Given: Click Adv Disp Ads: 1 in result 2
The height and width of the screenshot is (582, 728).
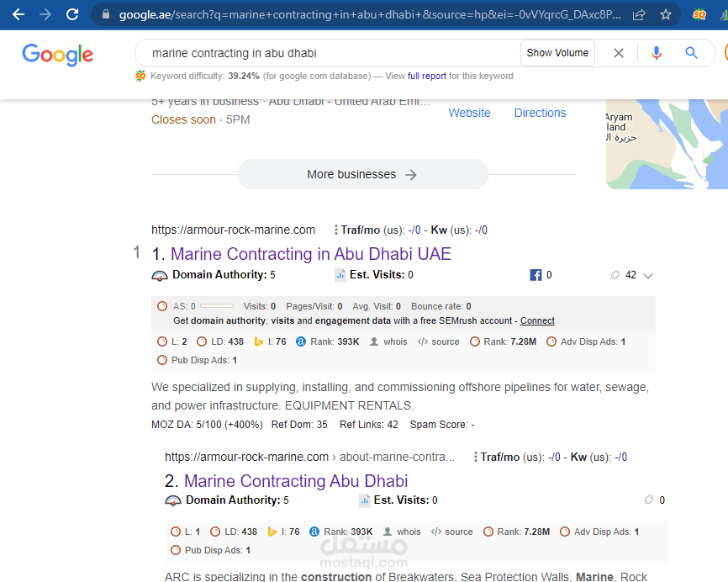Looking at the screenshot, I should (599, 532).
